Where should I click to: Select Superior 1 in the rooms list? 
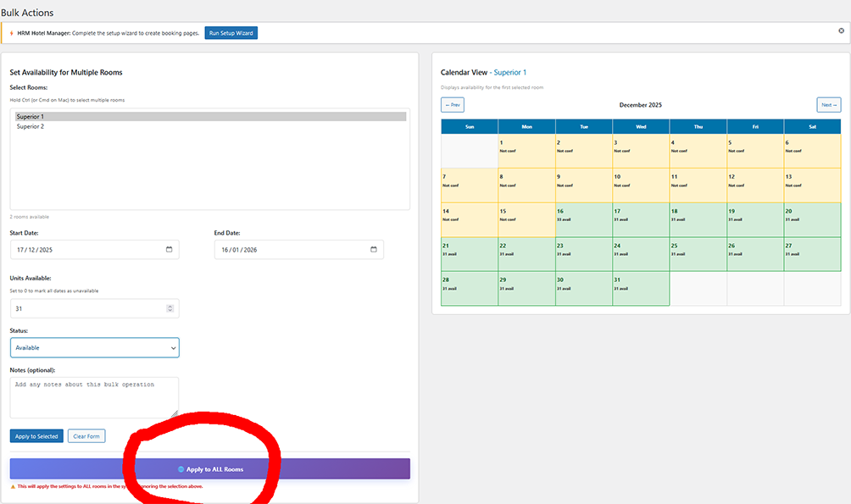point(210,117)
